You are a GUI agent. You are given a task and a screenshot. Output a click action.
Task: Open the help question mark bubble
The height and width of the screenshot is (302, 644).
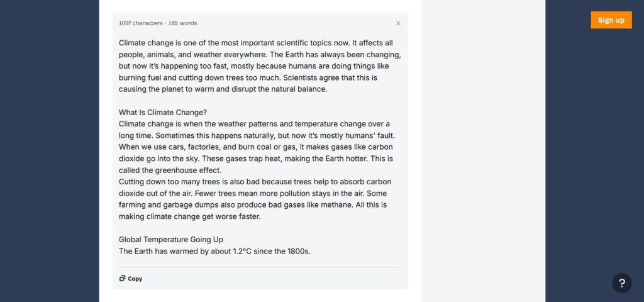coord(622,283)
